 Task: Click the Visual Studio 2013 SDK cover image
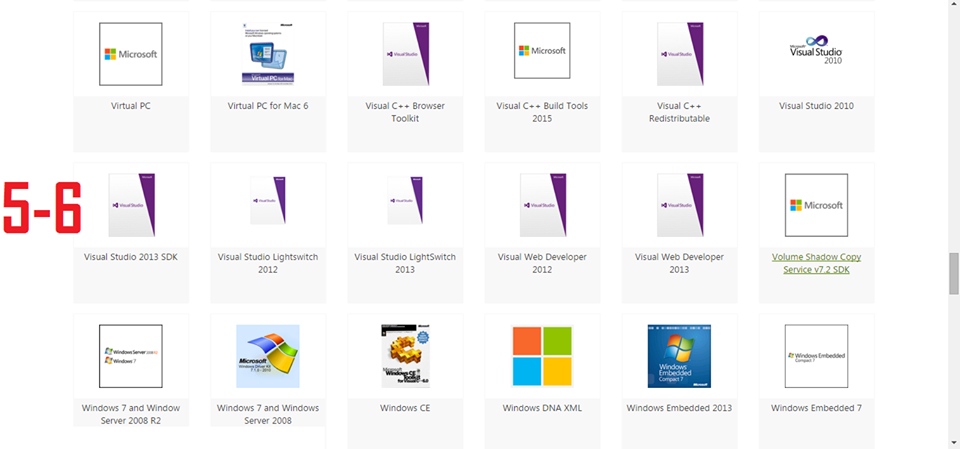point(131,205)
